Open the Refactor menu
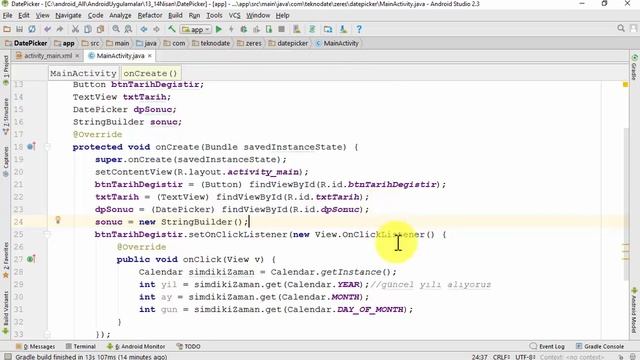Viewport: 640px width, 360px height. pos(150,15)
